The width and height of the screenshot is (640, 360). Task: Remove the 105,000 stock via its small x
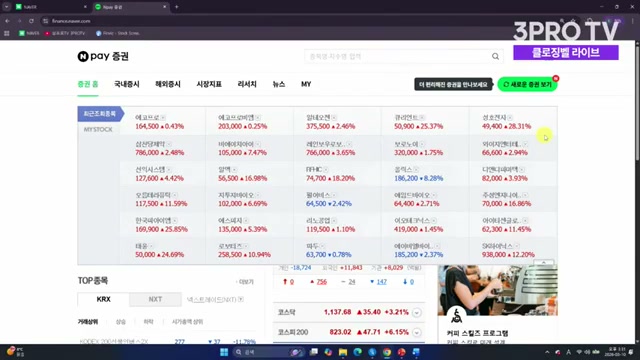tap(258, 144)
